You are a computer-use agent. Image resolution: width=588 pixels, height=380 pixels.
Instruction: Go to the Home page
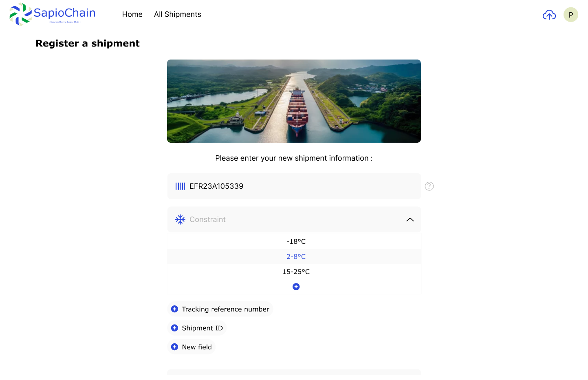click(132, 14)
